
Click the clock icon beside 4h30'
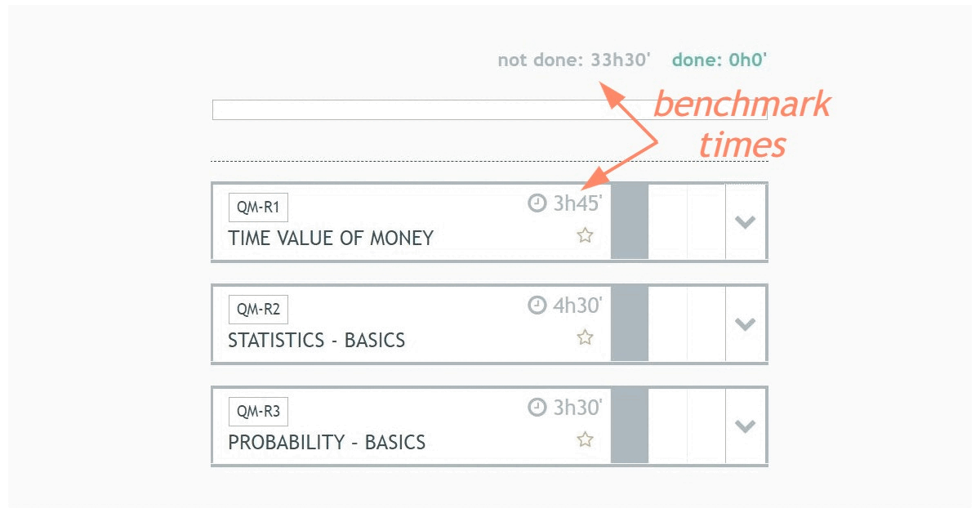pos(537,306)
